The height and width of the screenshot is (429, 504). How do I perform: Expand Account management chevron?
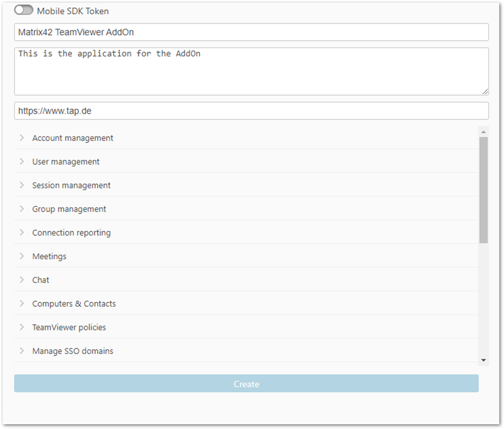22,138
